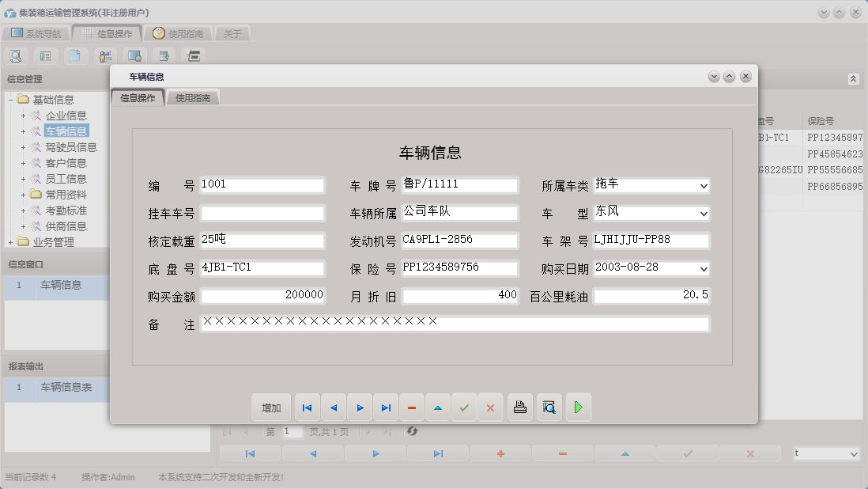This screenshot has height=489, width=868.
Task: Open print preview in the vehicle dialog
Action: [x=549, y=407]
